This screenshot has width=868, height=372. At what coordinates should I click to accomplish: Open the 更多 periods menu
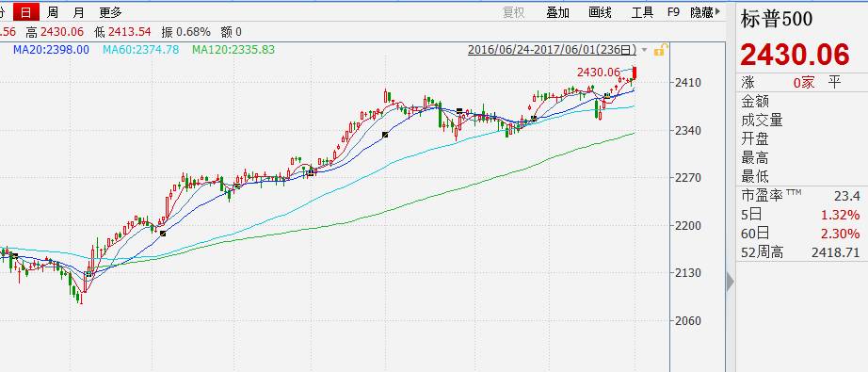coord(111,12)
